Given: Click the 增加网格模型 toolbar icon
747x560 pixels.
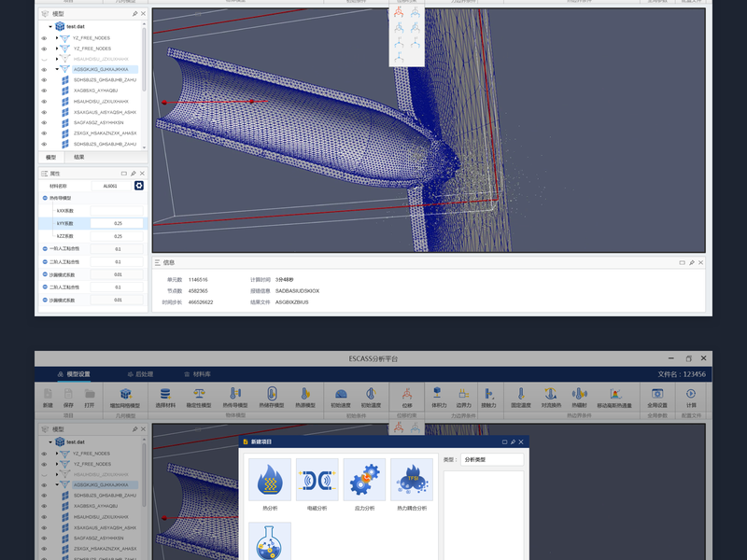Looking at the screenshot, I should pyautogui.click(x=124, y=396).
